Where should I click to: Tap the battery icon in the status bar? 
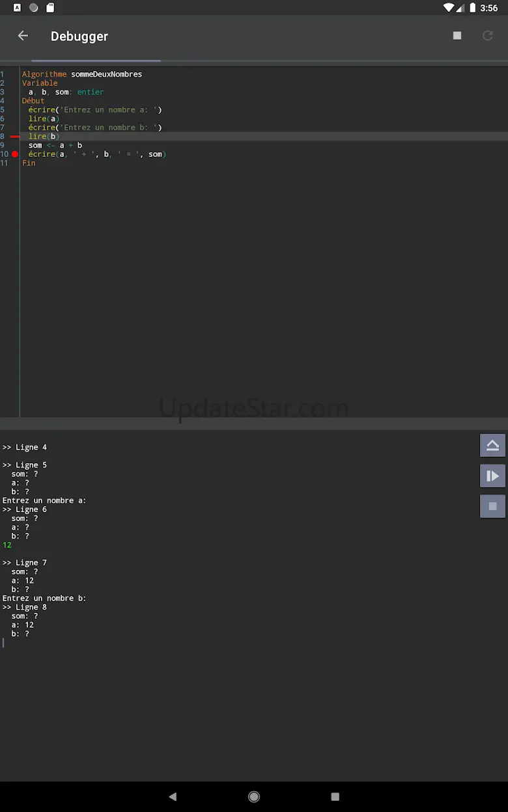pyautogui.click(x=472, y=8)
